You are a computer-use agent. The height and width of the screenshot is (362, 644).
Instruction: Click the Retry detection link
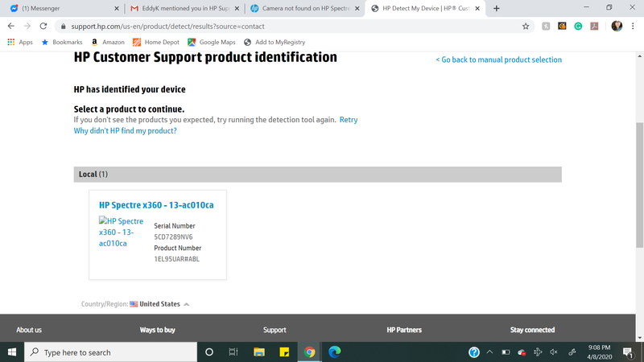[349, 120]
